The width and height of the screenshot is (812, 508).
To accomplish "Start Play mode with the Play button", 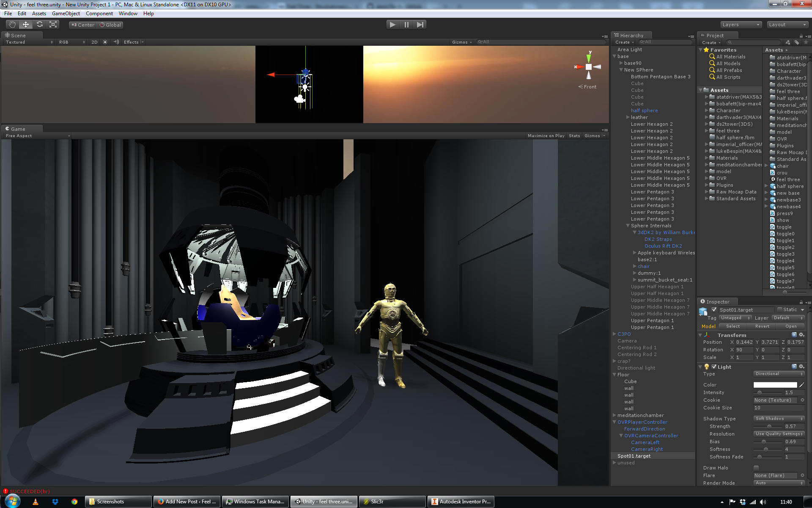I will click(393, 25).
